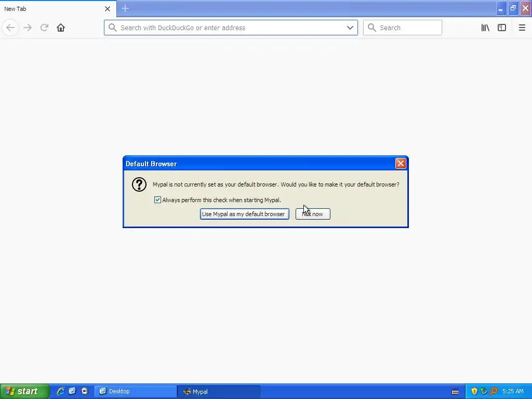Screen dimensions: 532x399
Task: Expand address bar history dropdown arrow
Action: point(350,28)
